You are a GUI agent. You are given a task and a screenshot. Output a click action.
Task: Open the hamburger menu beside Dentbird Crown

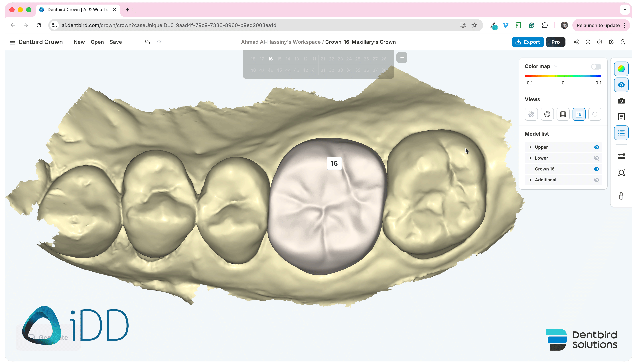[12, 42]
